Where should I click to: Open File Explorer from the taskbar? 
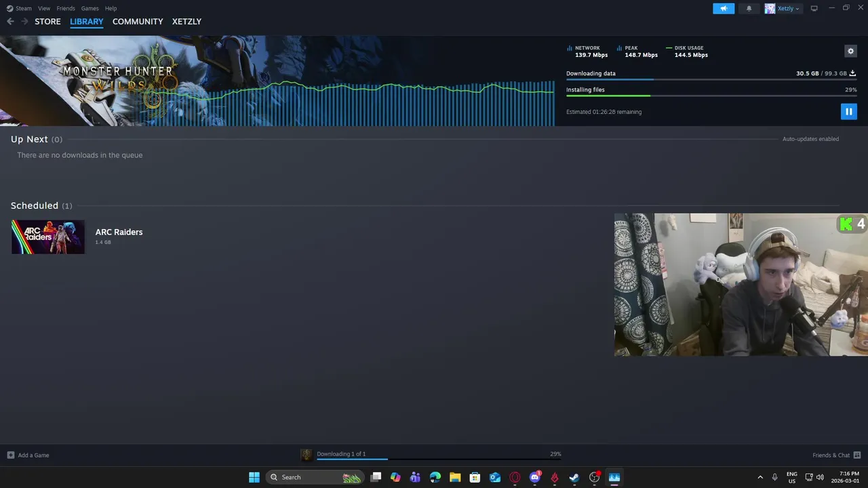[x=455, y=477]
